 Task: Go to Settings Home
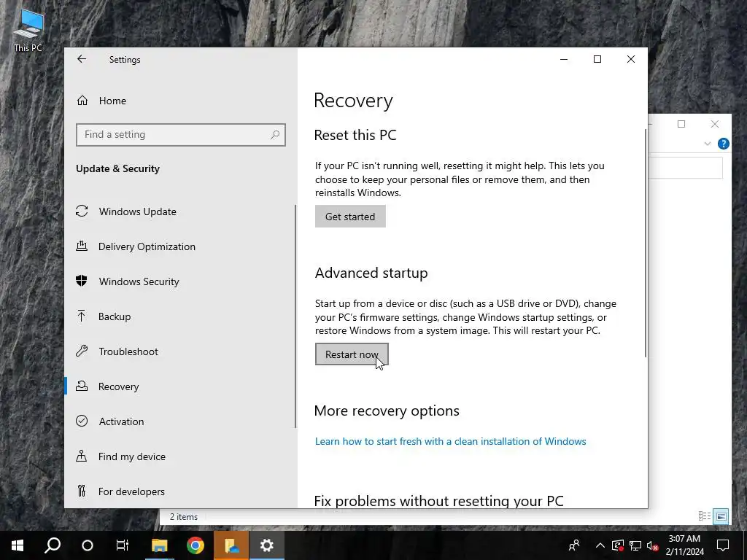coord(112,101)
